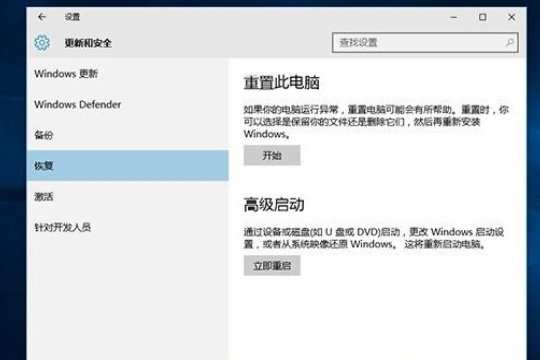Select 备份 in the sidebar
The height and width of the screenshot is (360, 540).
tap(127, 135)
